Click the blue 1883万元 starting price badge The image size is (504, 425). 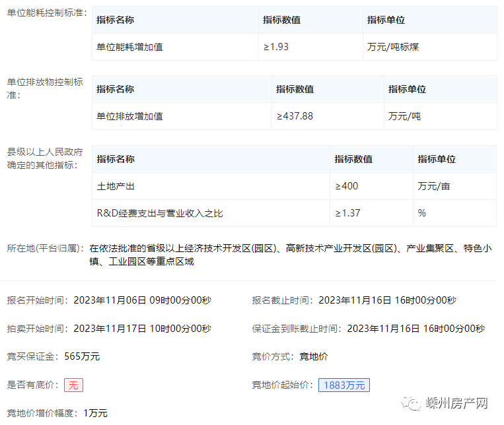click(x=344, y=385)
